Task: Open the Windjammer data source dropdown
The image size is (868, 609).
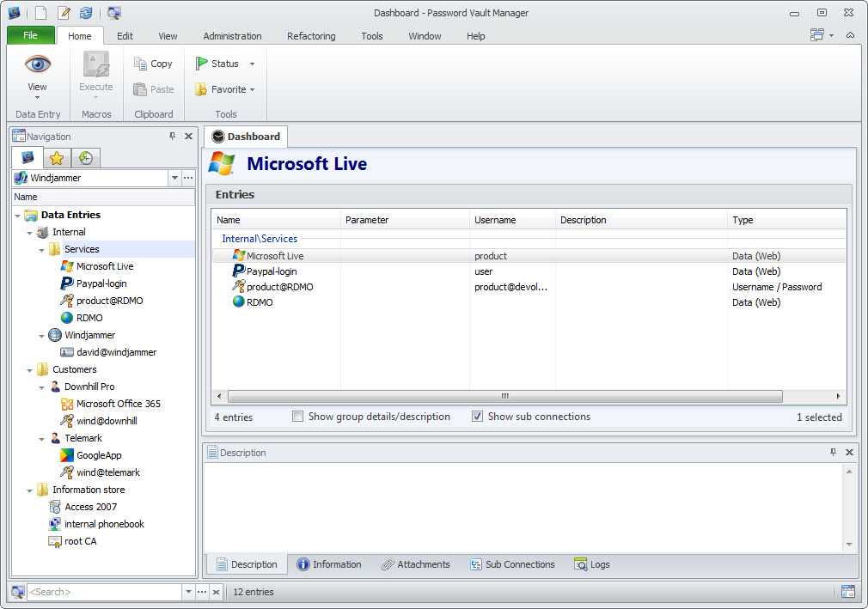Action: tap(175, 178)
